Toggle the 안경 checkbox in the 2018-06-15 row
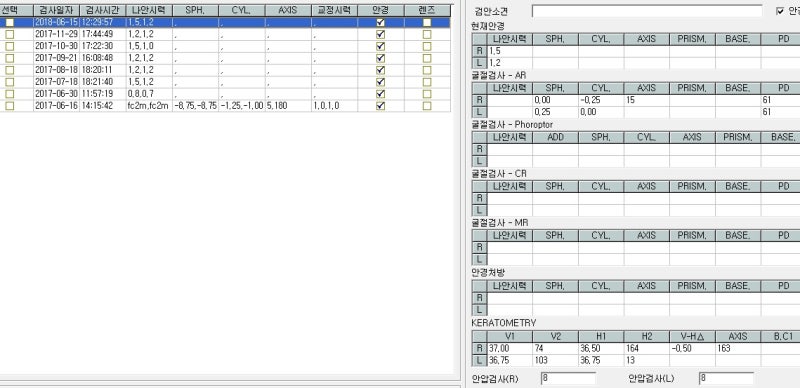The image size is (800, 388). [x=380, y=22]
